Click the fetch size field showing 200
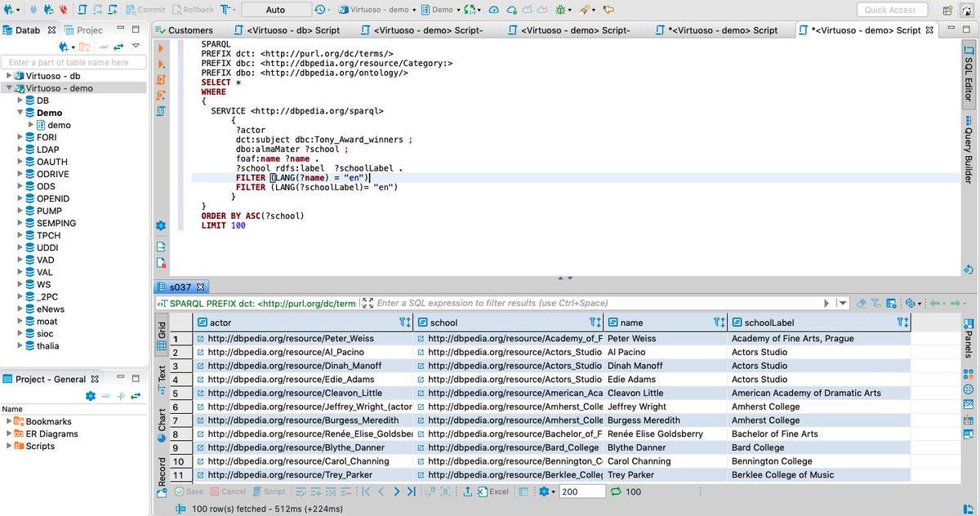 click(581, 492)
